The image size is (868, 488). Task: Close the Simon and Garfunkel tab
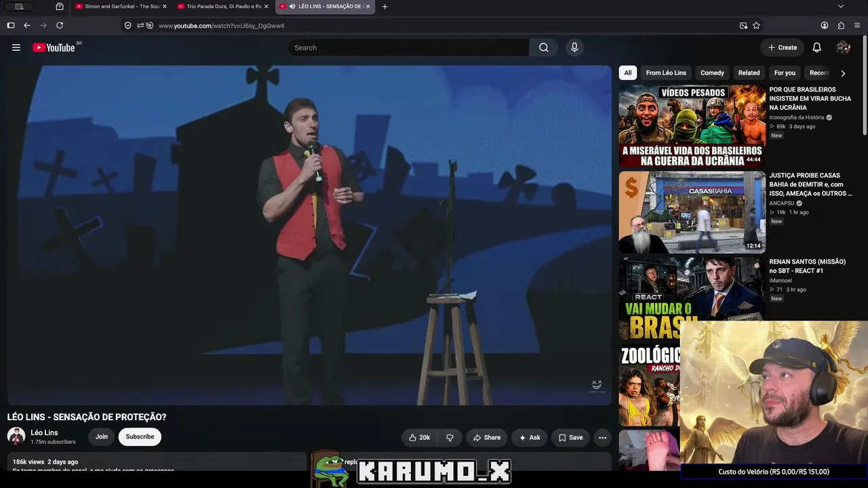tap(164, 6)
